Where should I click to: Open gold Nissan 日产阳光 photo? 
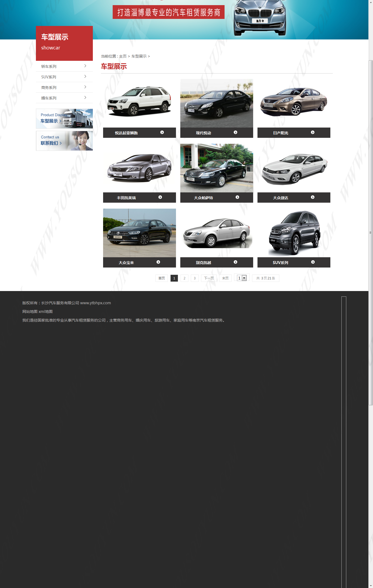click(294, 103)
